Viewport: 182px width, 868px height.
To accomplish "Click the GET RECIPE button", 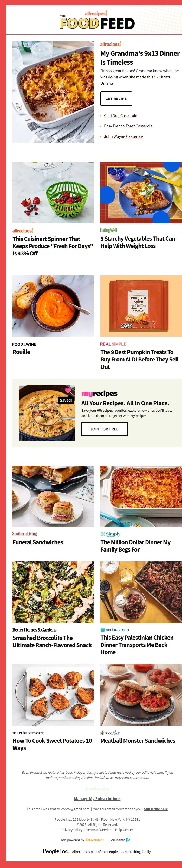I will point(116,99).
